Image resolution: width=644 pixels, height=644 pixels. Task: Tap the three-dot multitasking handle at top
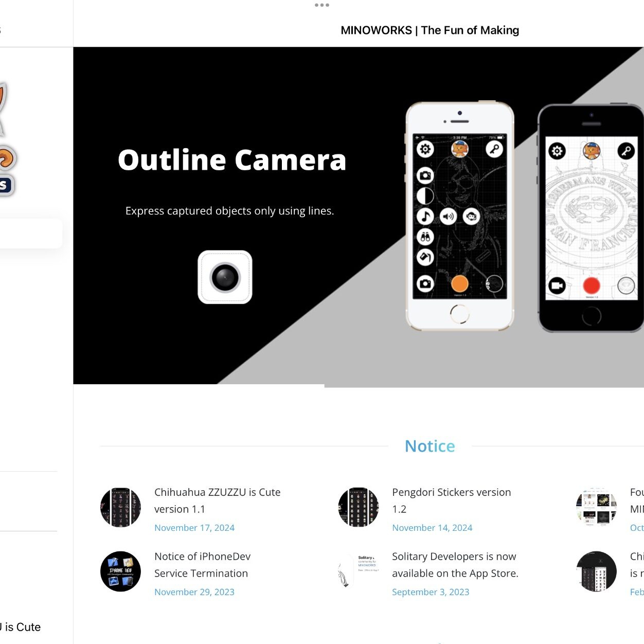(322, 5)
